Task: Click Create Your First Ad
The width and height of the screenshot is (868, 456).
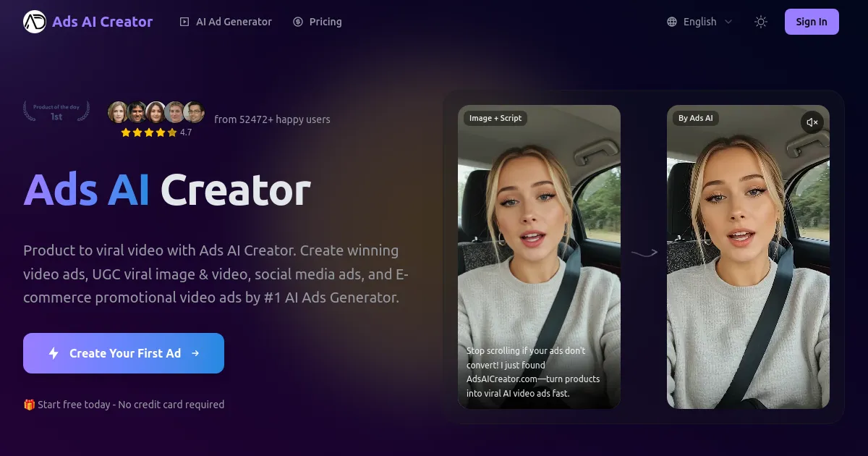Action: [123, 352]
